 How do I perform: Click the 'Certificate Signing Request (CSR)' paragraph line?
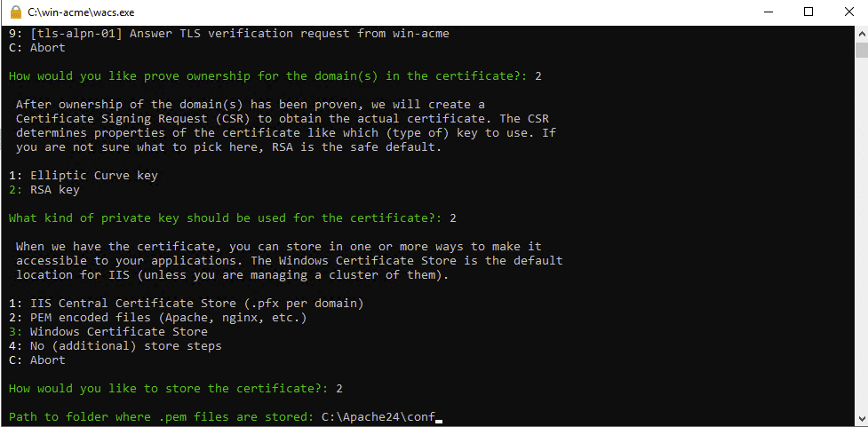click(283, 118)
